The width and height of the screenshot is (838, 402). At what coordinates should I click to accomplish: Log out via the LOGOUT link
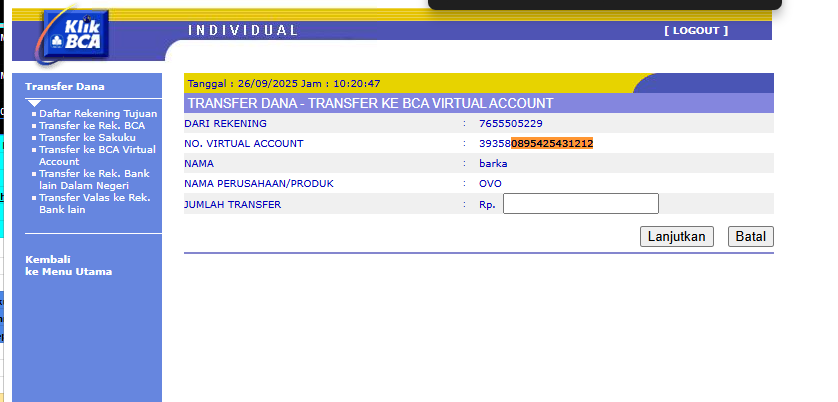(x=696, y=30)
